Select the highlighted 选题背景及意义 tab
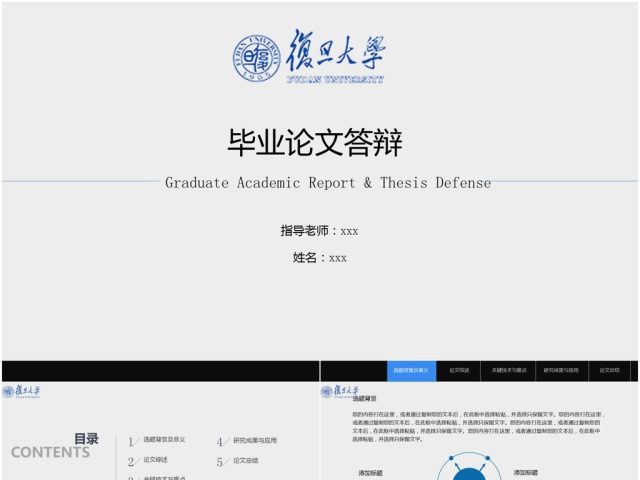The width and height of the screenshot is (640, 480). [x=411, y=371]
